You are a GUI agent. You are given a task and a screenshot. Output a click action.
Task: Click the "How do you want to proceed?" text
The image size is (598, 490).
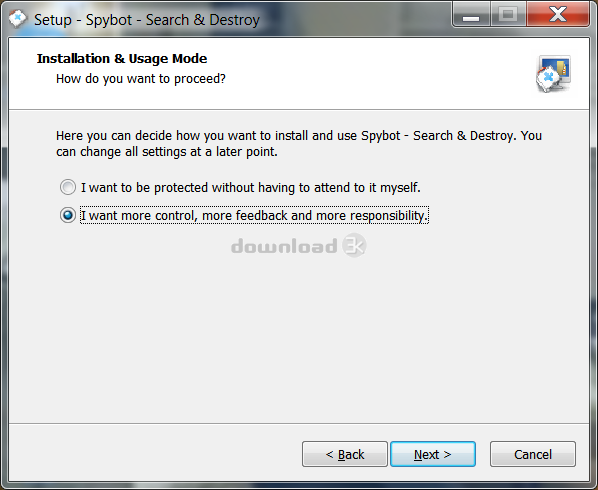pos(141,79)
